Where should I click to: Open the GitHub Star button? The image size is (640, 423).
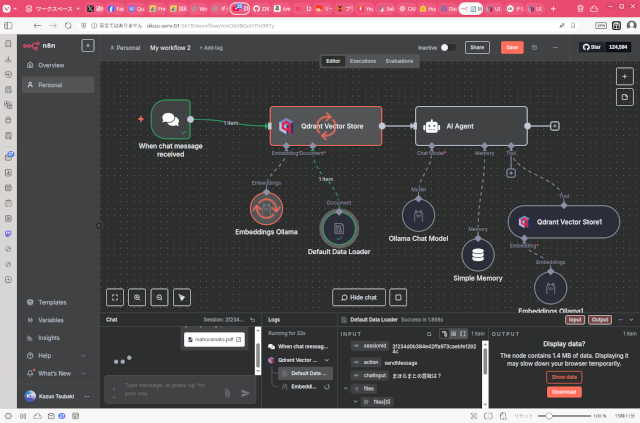[591, 47]
